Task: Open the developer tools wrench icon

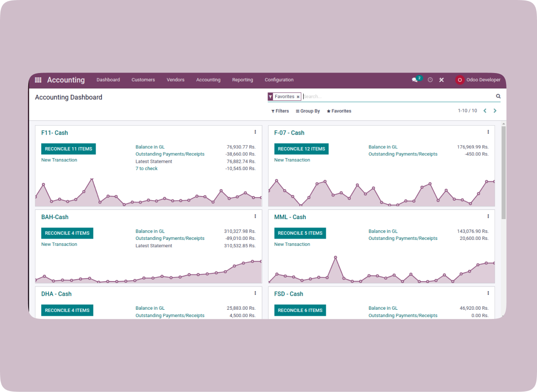Action: (x=441, y=80)
